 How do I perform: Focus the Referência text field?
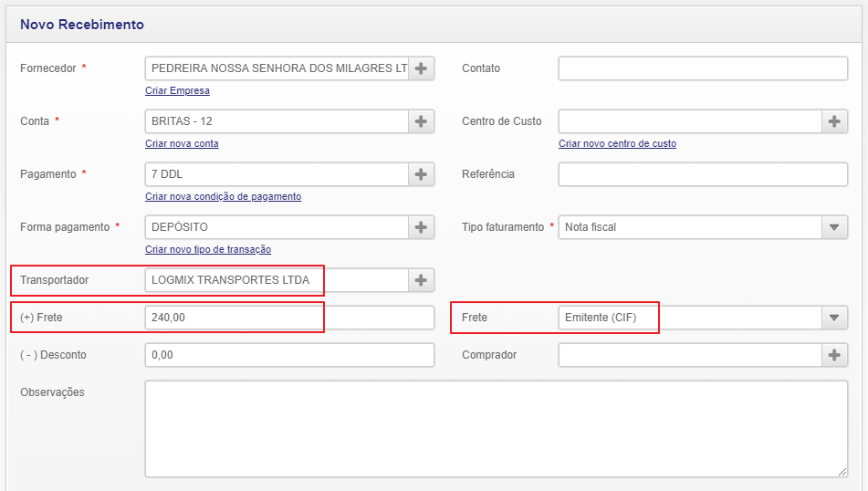pyautogui.click(x=703, y=174)
